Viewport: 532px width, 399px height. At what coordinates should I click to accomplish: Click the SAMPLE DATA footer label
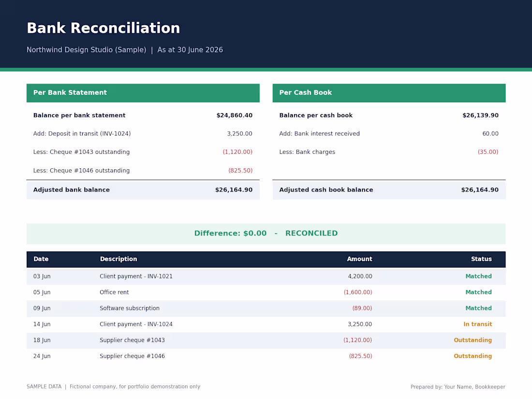pyautogui.click(x=44, y=387)
